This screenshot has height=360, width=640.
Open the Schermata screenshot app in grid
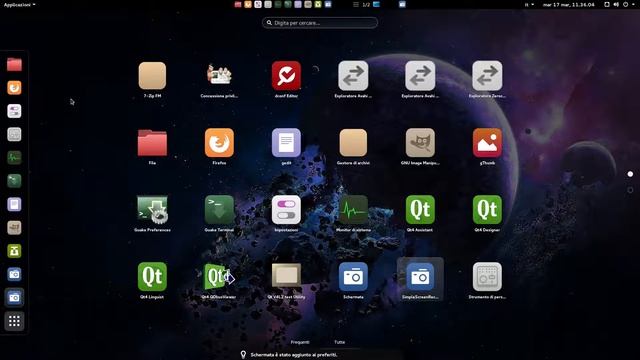tap(353, 277)
